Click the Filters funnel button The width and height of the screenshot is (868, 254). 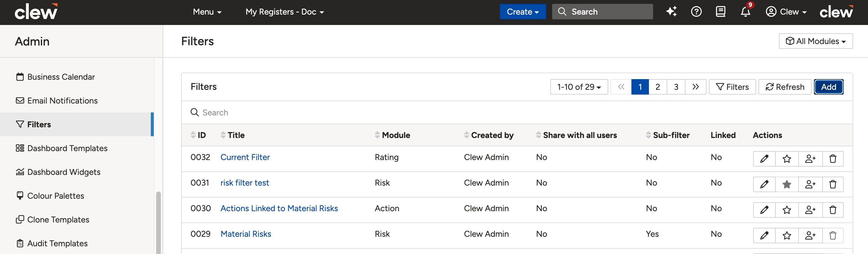pos(732,87)
